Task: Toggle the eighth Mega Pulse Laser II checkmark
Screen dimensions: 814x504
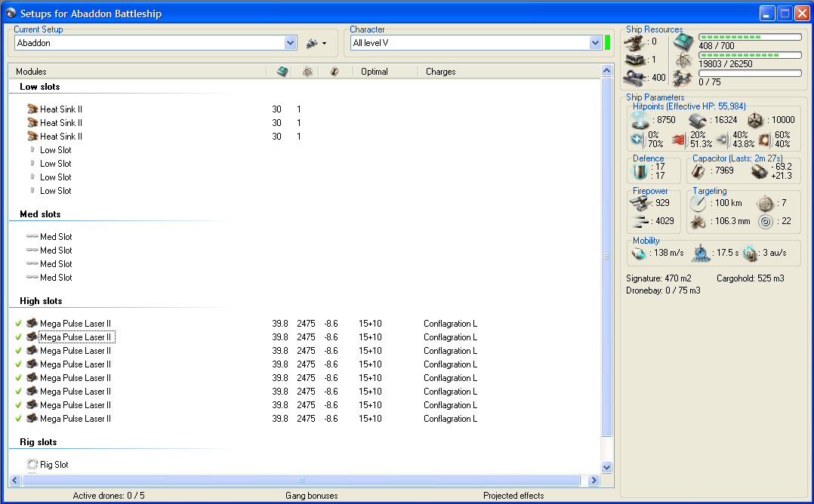Action: [18, 419]
